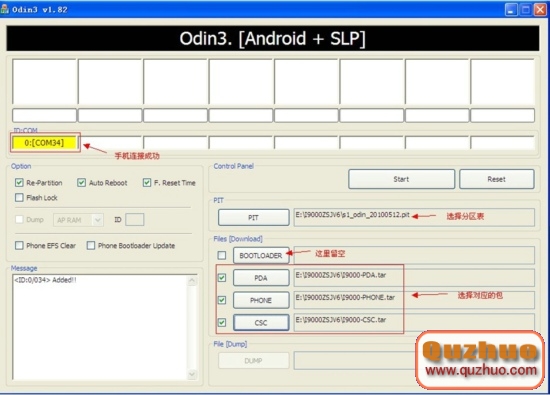The image size is (550, 395).
Task: Click the PHONE file path field
Action: pos(414,300)
